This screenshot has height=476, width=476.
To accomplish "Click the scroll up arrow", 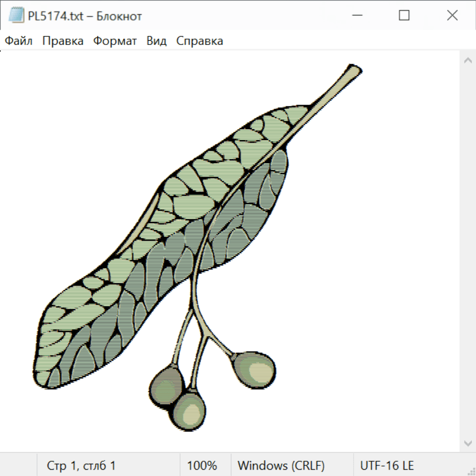I will click(468, 61).
